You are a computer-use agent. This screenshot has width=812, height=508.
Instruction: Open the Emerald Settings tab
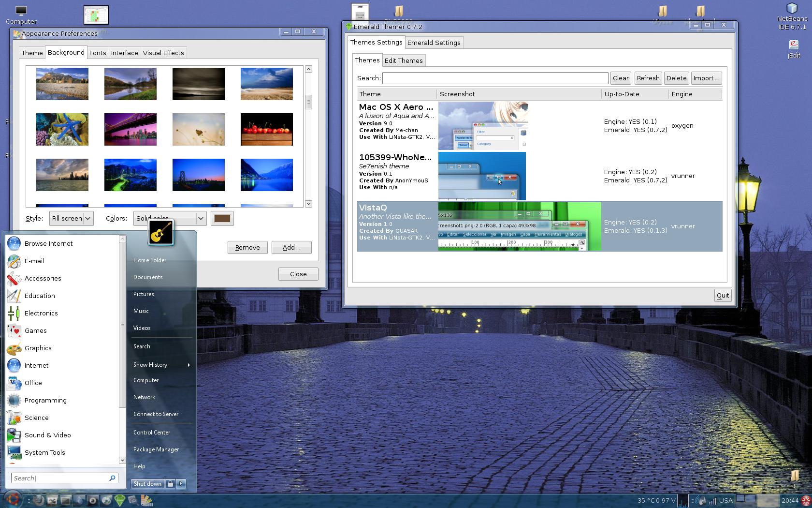pyautogui.click(x=434, y=43)
